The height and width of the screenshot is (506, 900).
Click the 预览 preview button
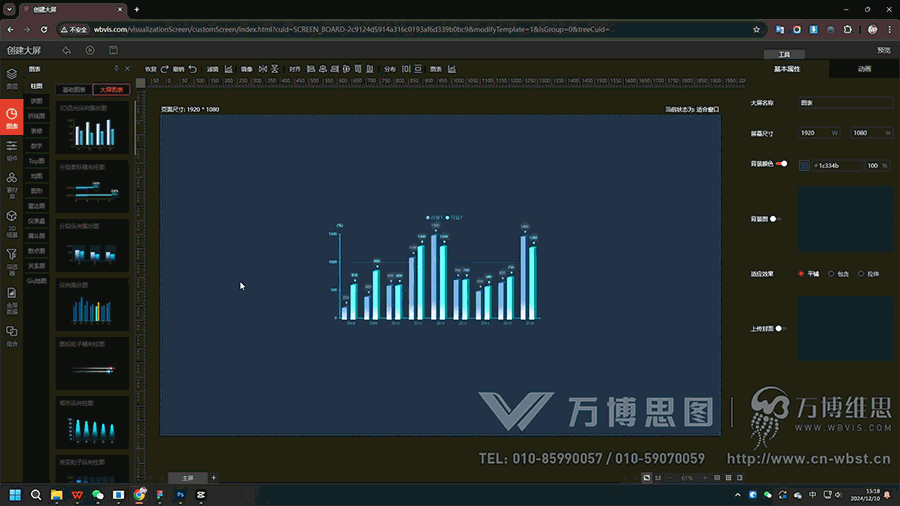[x=884, y=50]
